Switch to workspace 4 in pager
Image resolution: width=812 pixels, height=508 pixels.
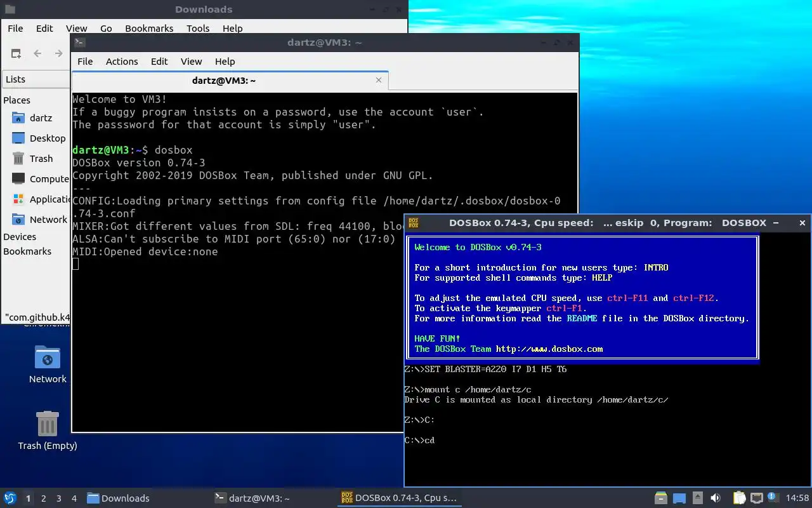click(74, 498)
